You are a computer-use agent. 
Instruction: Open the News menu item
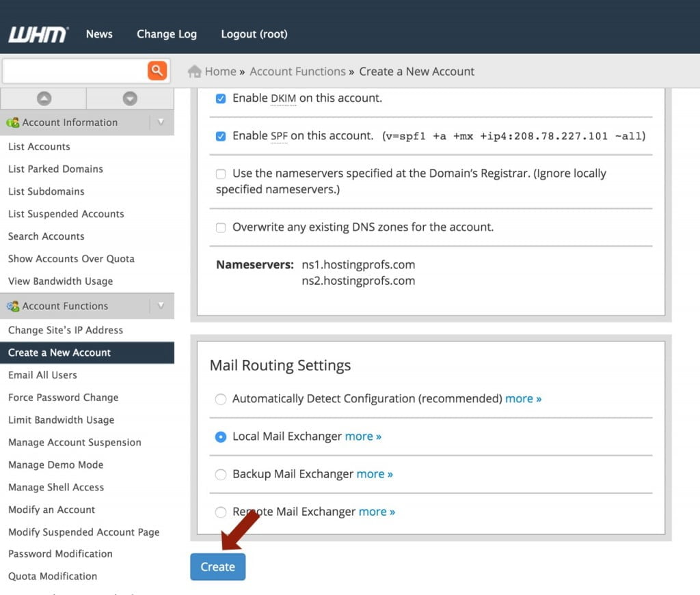pos(99,34)
